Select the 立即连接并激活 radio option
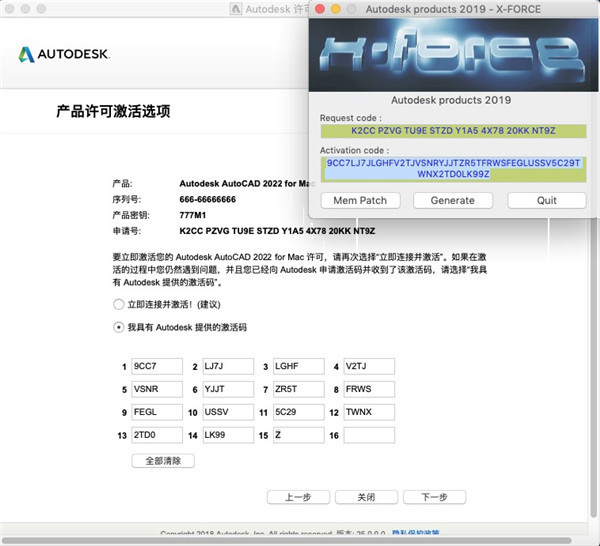Screen dimensions: 600x546 click(119, 305)
